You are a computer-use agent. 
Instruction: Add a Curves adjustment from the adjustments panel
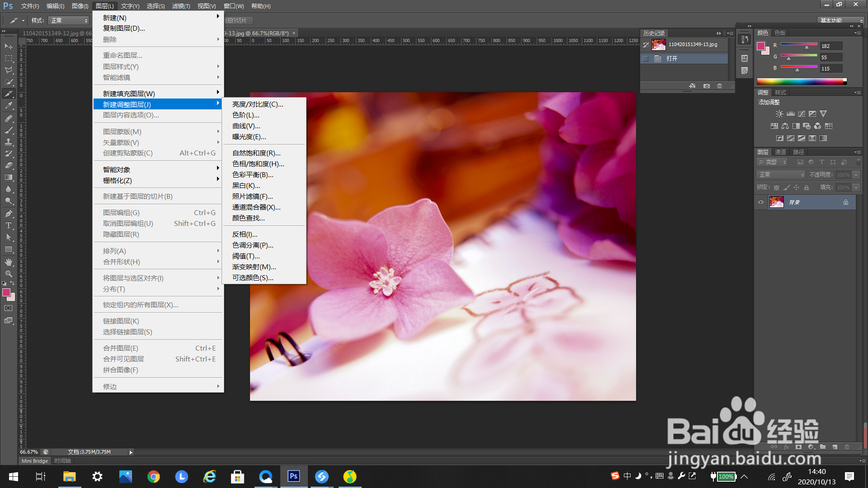click(x=802, y=114)
